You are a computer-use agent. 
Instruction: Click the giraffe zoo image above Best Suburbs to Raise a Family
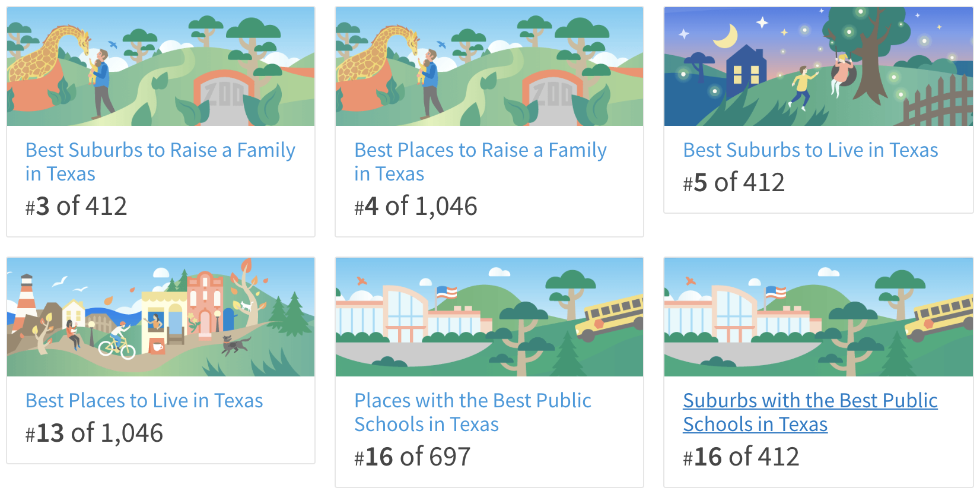pyautogui.click(x=161, y=66)
